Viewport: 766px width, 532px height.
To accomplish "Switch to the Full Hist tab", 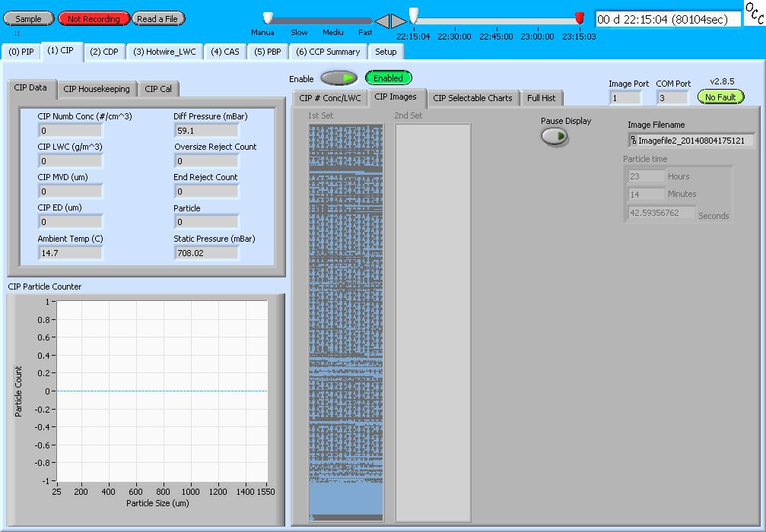I will pos(542,98).
